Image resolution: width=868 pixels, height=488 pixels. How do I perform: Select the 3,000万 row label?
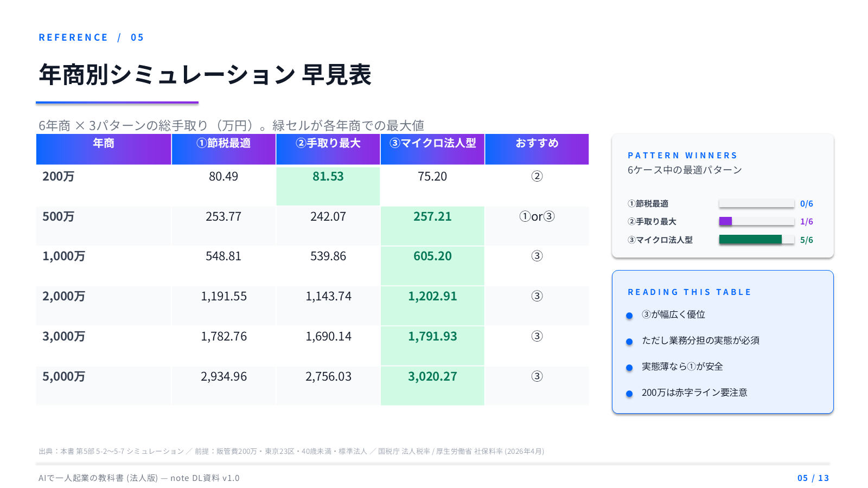click(64, 337)
